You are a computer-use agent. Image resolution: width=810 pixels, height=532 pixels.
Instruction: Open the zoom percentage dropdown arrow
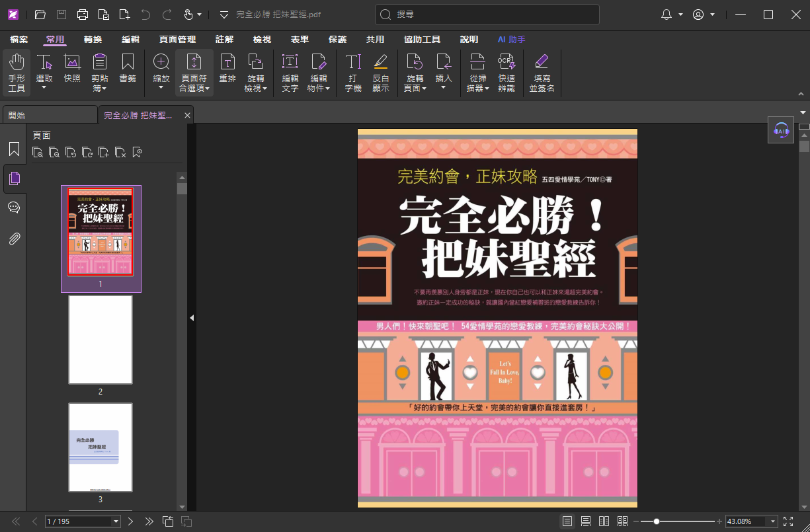pos(773,521)
